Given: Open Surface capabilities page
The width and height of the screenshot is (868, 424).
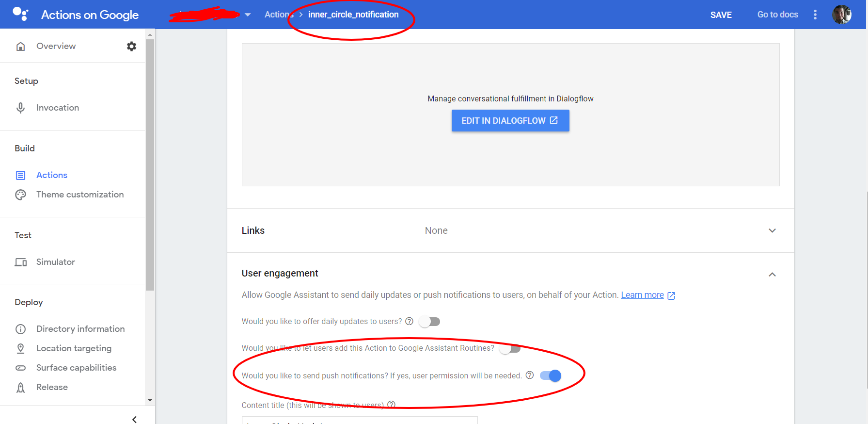Looking at the screenshot, I should (77, 368).
